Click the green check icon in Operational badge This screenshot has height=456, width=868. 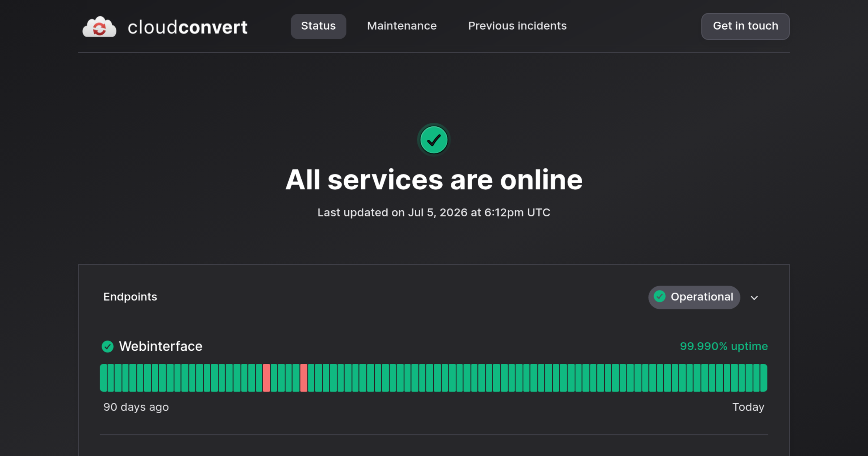660,296
